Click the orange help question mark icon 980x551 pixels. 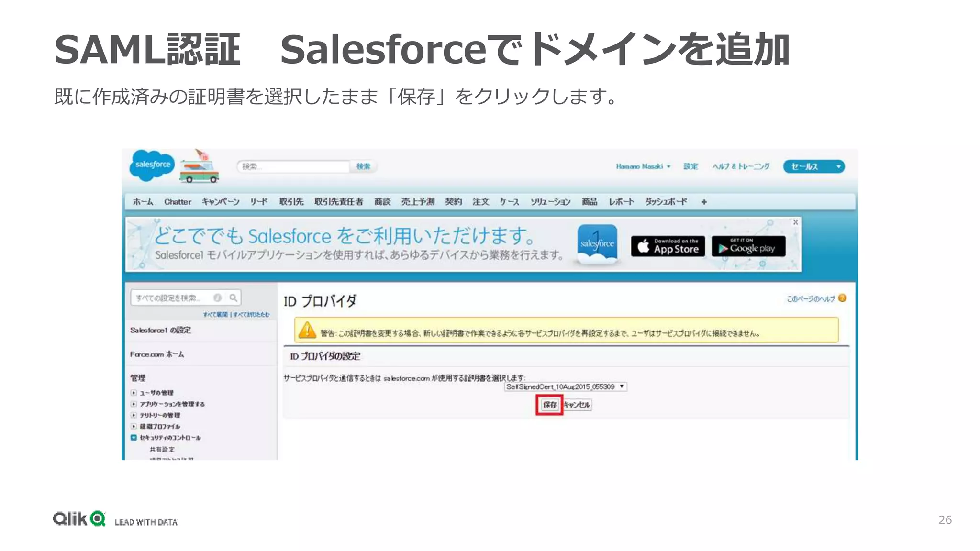(843, 298)
